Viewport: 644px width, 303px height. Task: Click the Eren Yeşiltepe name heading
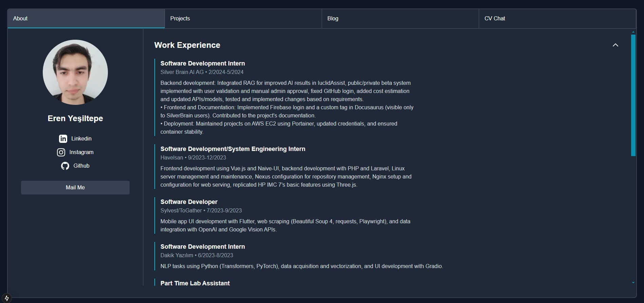(x=75, y=118)
